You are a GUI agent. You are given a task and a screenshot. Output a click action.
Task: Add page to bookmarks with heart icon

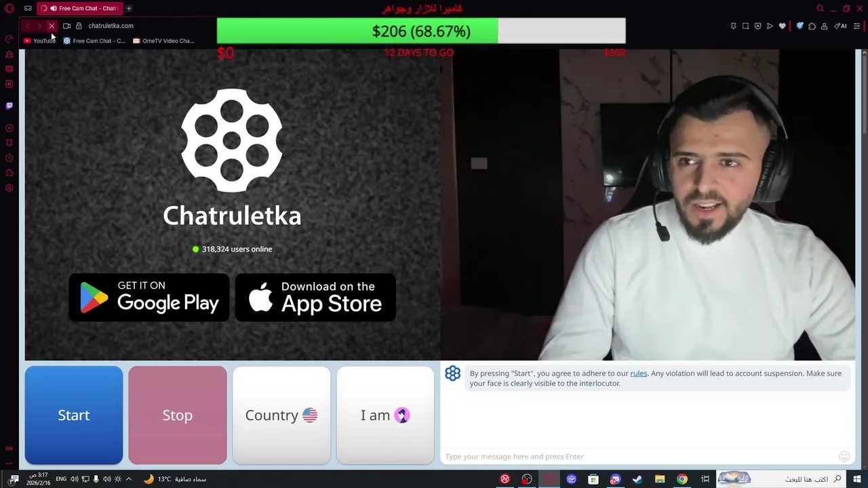pos(782,26)
